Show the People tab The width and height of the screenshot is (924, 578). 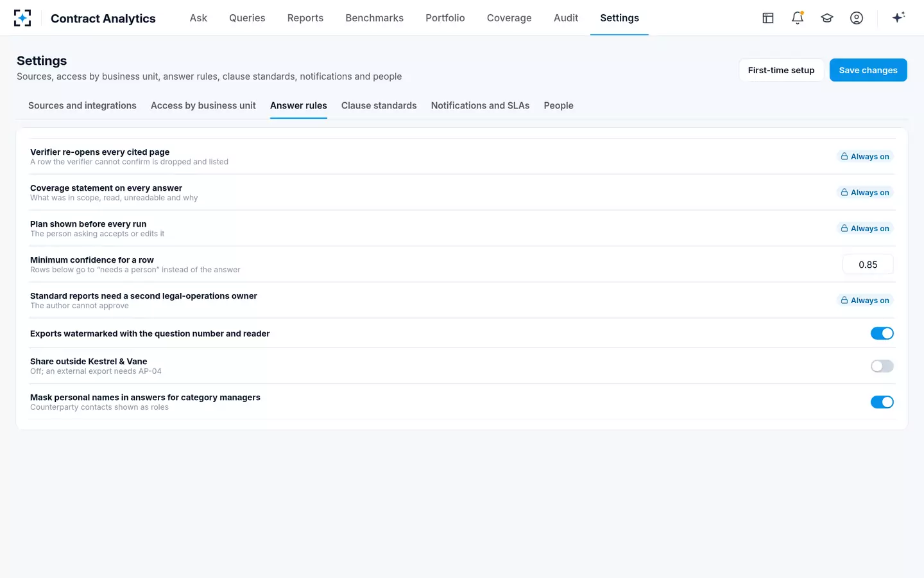[559, 106]
